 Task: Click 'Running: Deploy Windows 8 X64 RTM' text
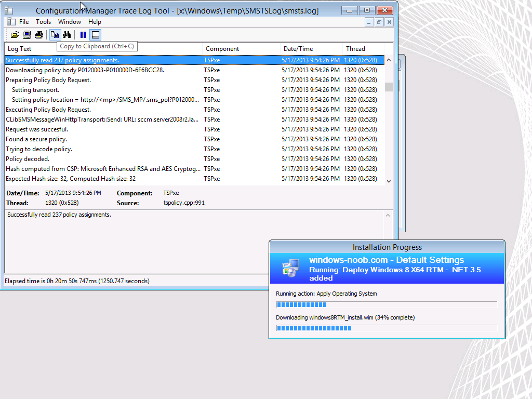point(376,270)
